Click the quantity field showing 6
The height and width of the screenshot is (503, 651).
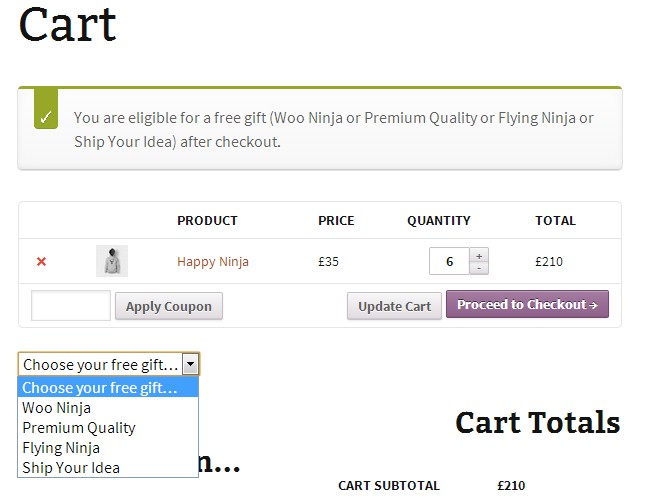point(449,262)
